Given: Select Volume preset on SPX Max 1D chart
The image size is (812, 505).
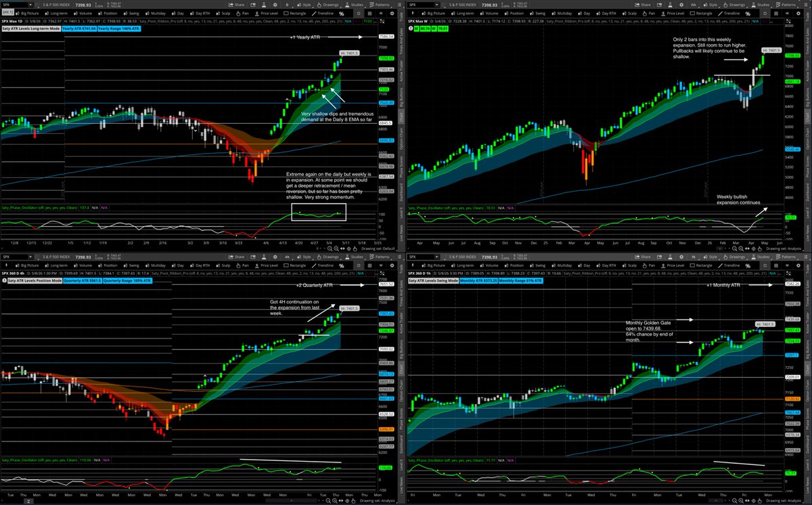Looking at the screenshot, I should tap(83, 14).
